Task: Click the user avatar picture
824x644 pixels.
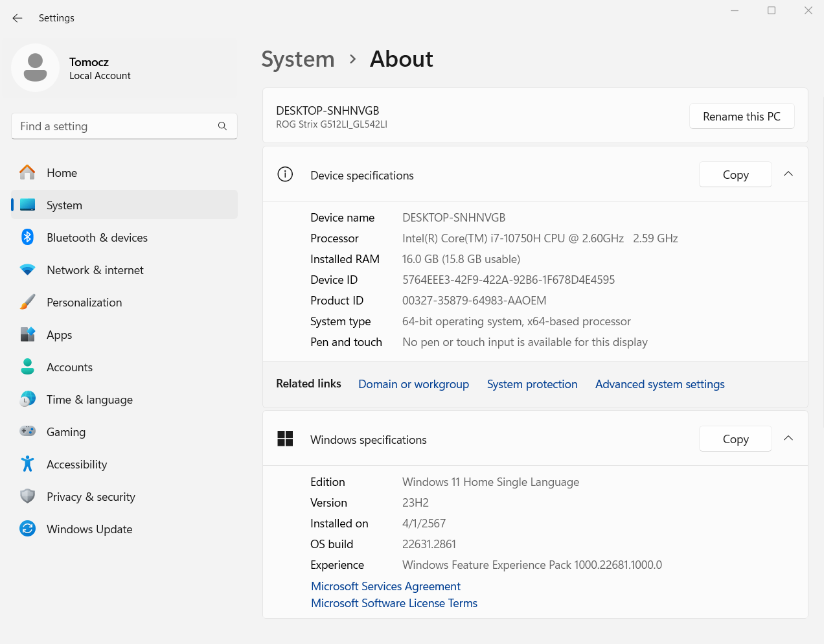Action: point(36,68)
